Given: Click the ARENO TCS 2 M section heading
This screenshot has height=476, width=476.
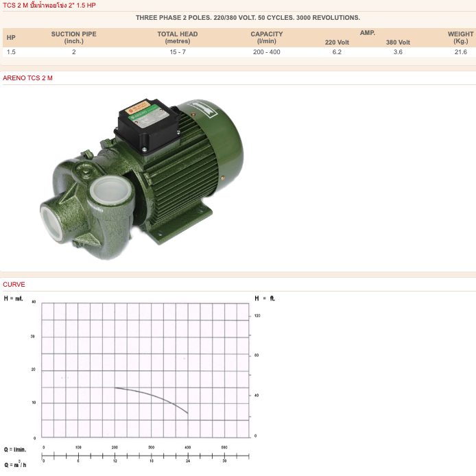Looking at the screenshot, I should coord(27,78).
